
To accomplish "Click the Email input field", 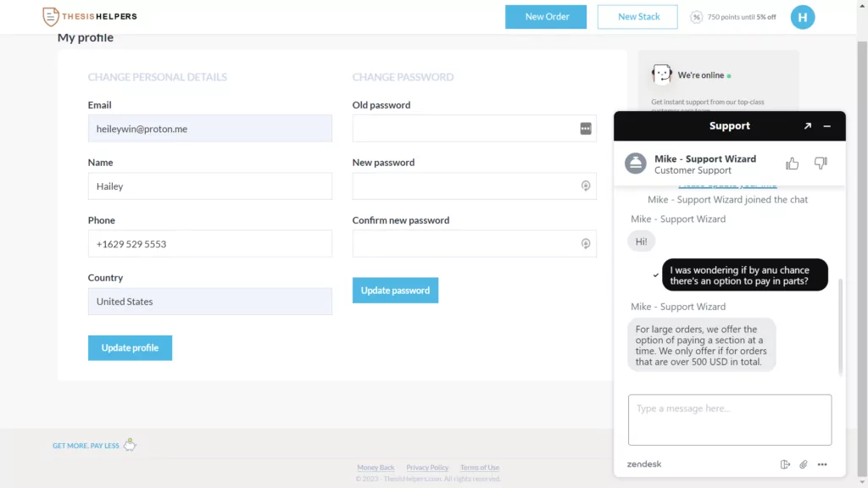I will [210, 129].
